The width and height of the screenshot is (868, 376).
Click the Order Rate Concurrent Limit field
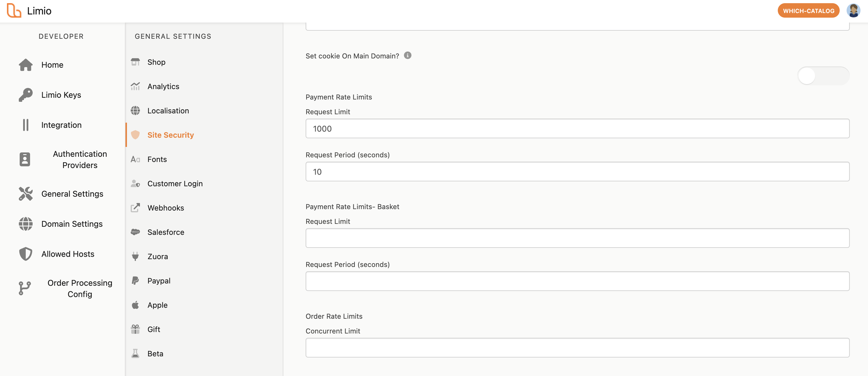[577, 347]
